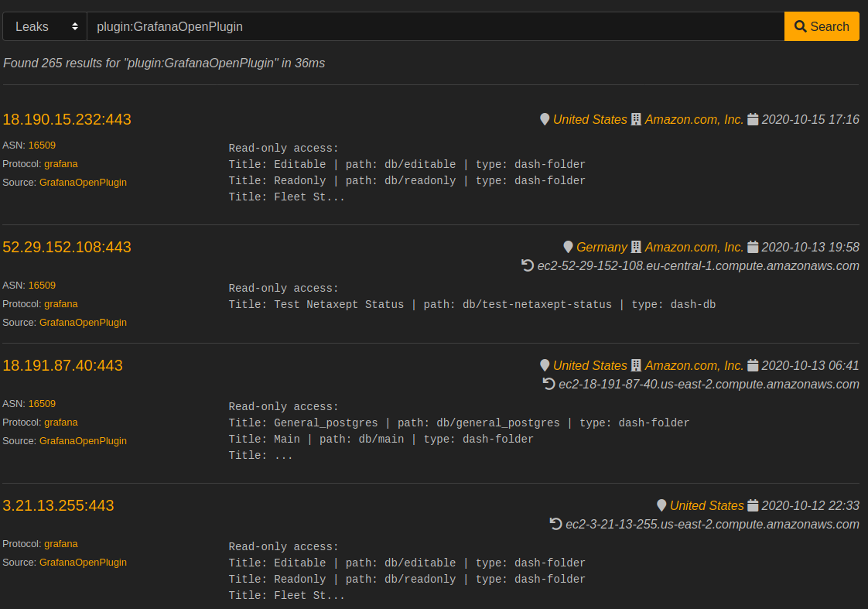The width and height of the screenshot is (868, 609).
Task: Click location pin icon for 18.191.87.40 result
Action: pos(545,366)
